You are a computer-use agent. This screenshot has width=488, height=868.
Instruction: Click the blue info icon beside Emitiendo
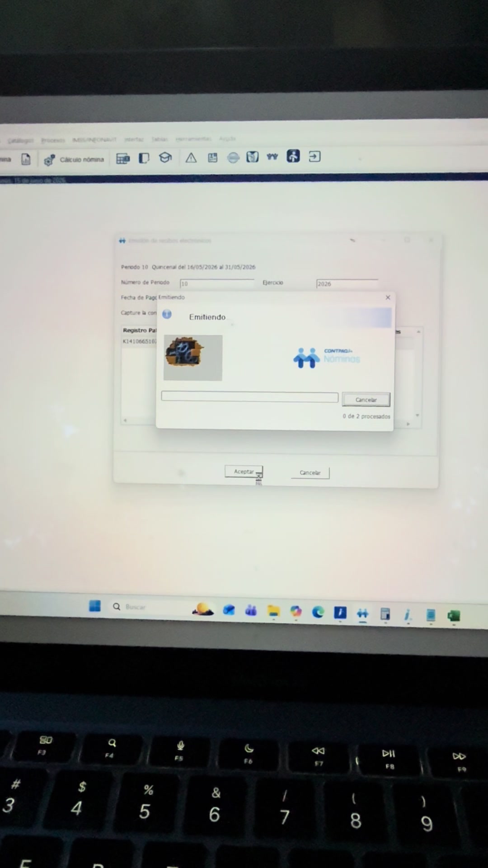coord(167,314)
